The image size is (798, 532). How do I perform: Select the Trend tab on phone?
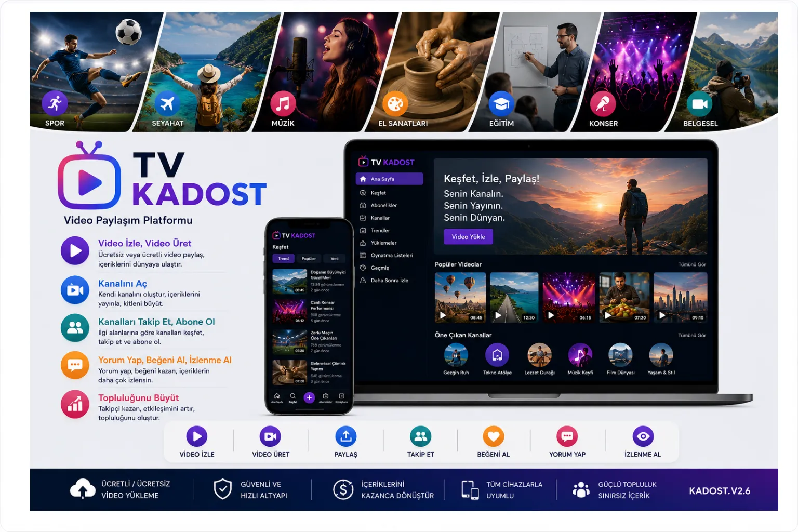point(283,258)
